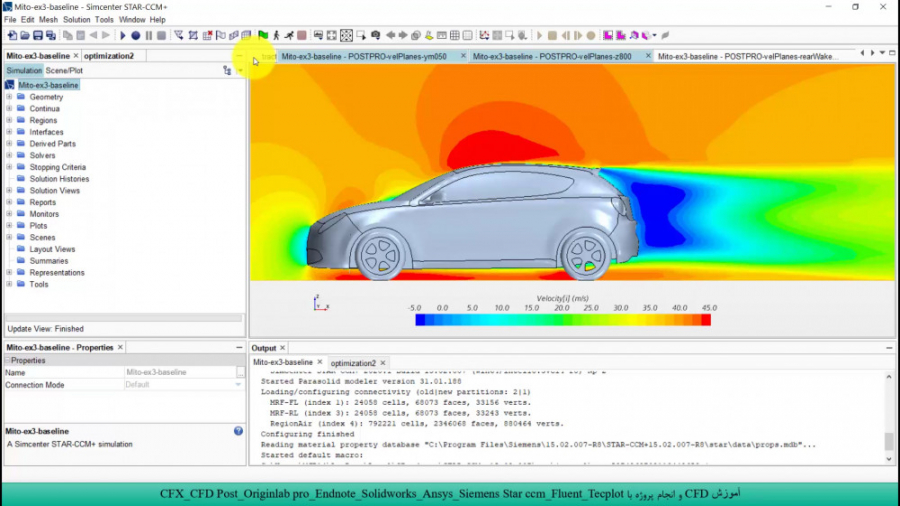This screenshot has height=506, width=900.
Task: Minimize the Output panel
Action: (889, 348)
